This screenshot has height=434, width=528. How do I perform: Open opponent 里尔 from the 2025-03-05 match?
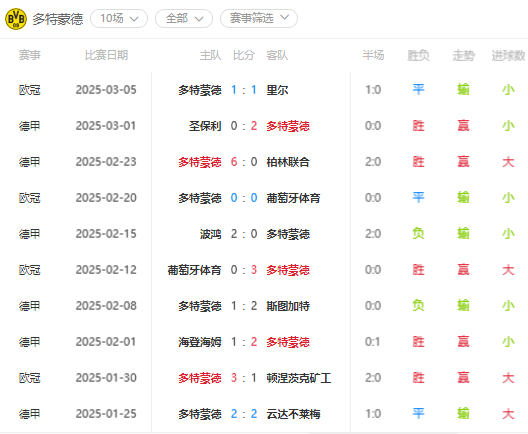[277, 90]
